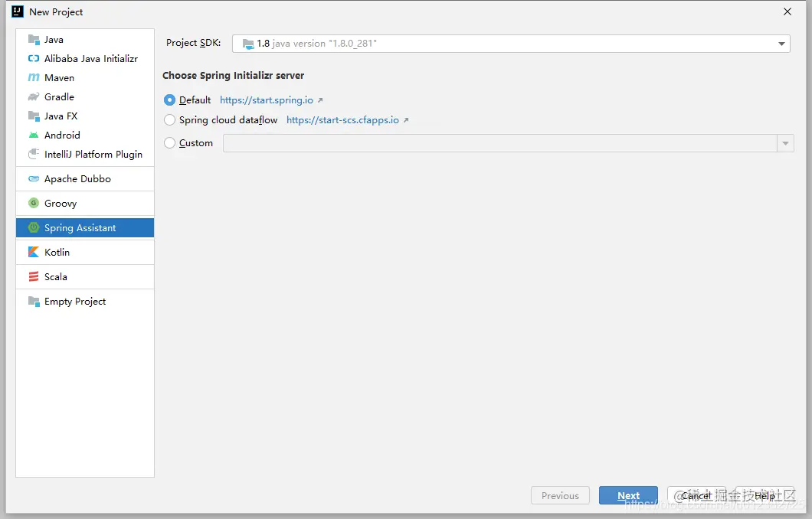The width and height of the screenshot is (812, 519).
Task: Click the Java folder icon in sidebar
Action: [34, 39]
